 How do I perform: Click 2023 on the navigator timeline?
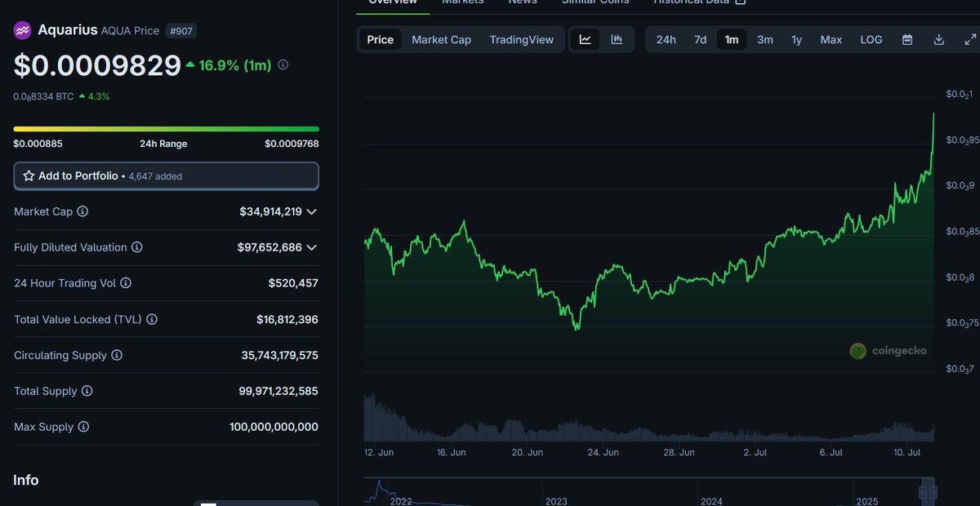pos(556,501)
